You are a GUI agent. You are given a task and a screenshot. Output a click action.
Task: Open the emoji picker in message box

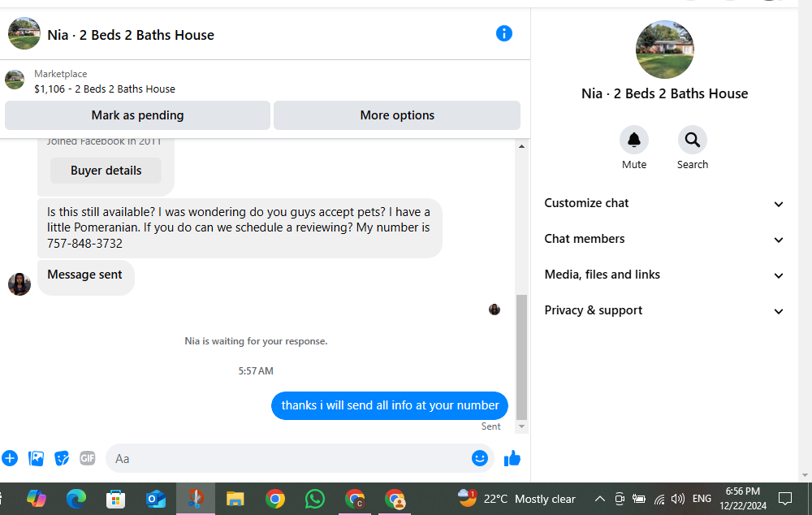click(x=480, y=458)
